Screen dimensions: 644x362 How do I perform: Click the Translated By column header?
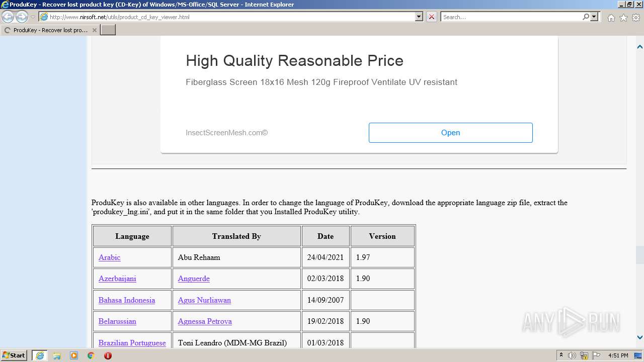pyautogui.click(x=236, y=236)
